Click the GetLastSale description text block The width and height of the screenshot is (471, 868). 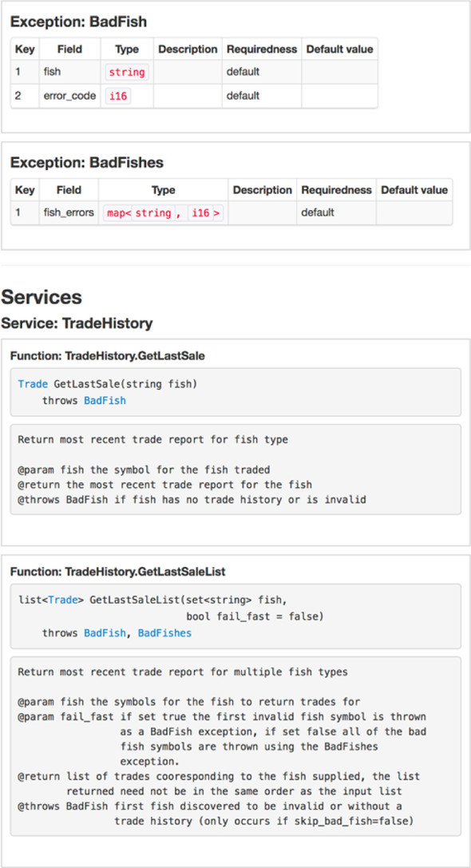pyautogui.click(x=235, y=470)
